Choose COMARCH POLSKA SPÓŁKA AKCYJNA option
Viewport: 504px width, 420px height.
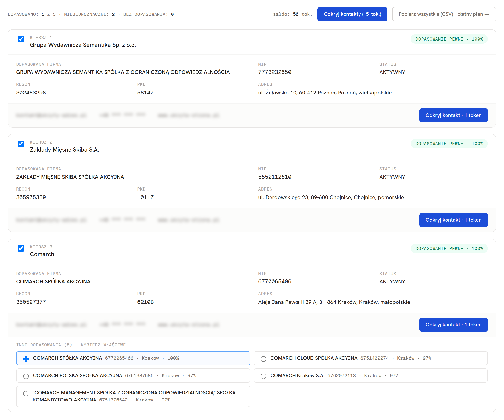[x=133, y=375]
